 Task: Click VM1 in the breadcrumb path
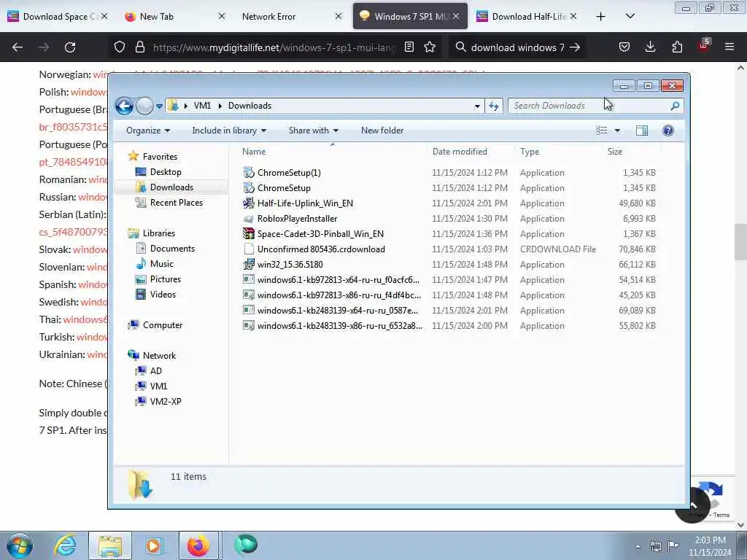(202, 106)
